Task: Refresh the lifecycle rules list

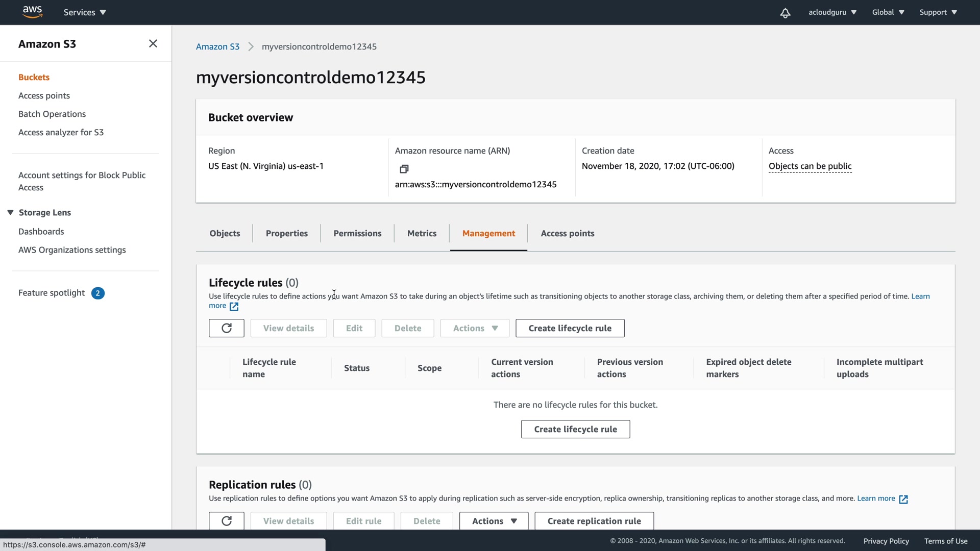Action: click(226, 328)
